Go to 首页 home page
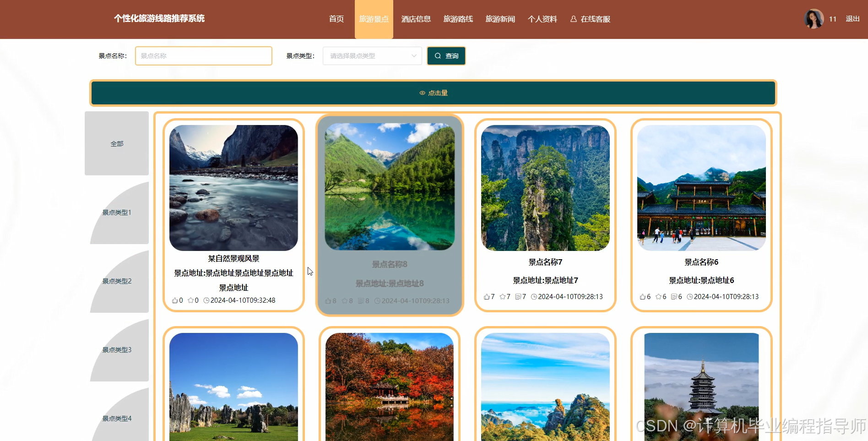 coord(336,19)
